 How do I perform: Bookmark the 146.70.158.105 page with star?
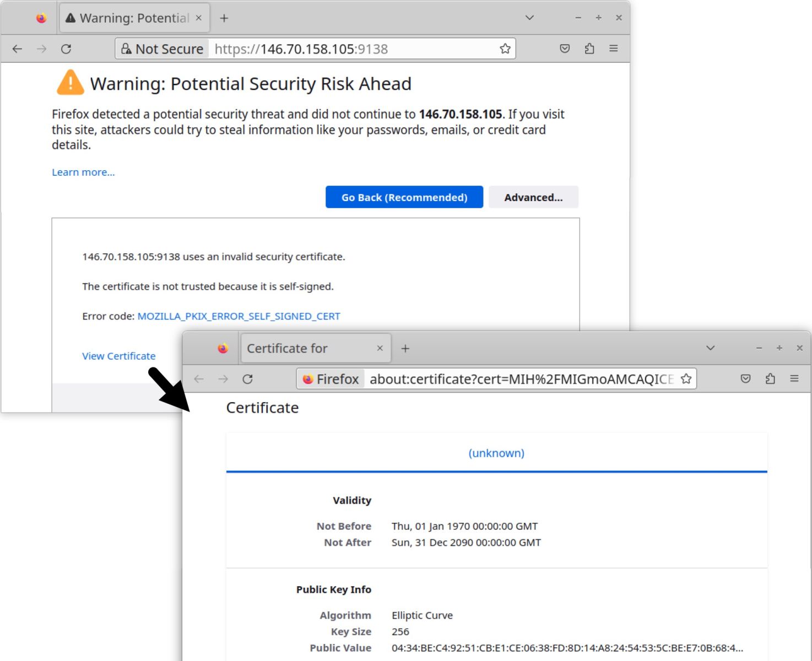505,49
